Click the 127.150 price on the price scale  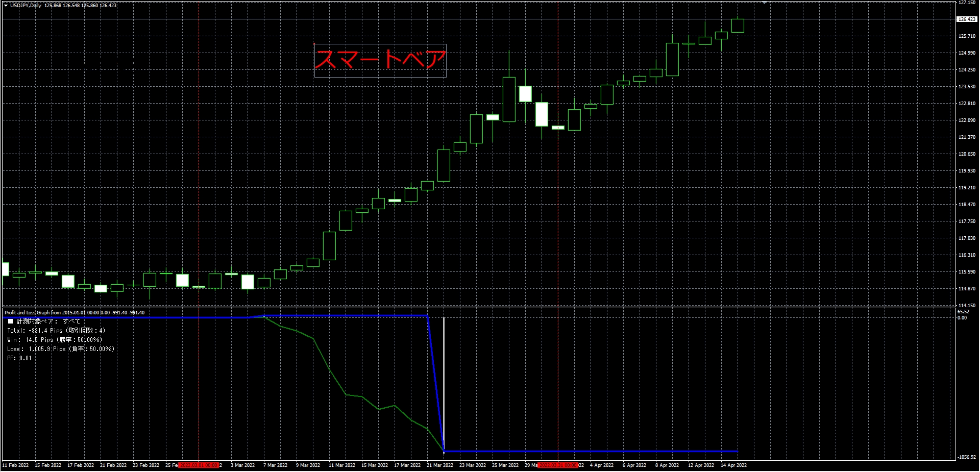[x=966, y=3]
